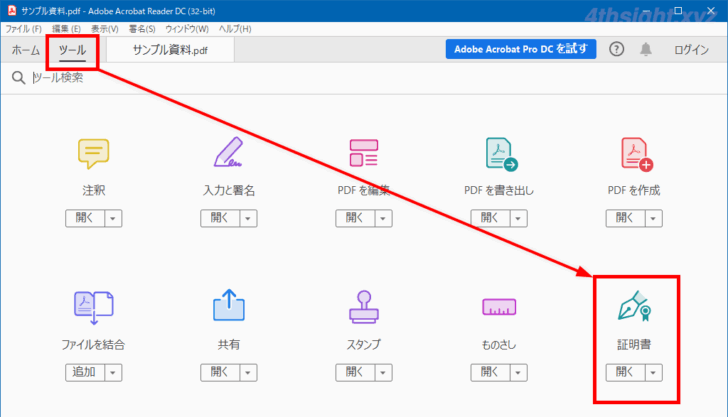
Task: Open notifications bell icon
Action: click(x=646, y=49)
